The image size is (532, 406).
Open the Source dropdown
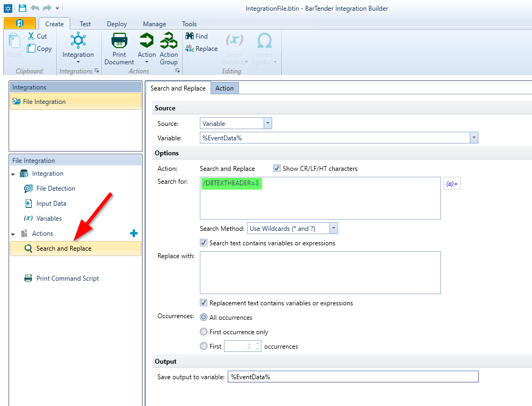coord(268,124)
